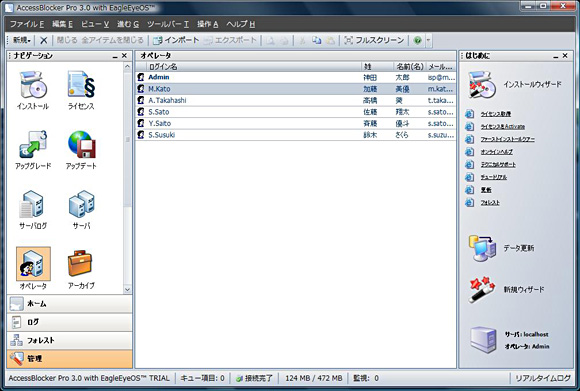Image resolution: width=580 pixels, height=391 pixels.
Task: Open the チュートリアル link
Action: [x=493, y=177]
